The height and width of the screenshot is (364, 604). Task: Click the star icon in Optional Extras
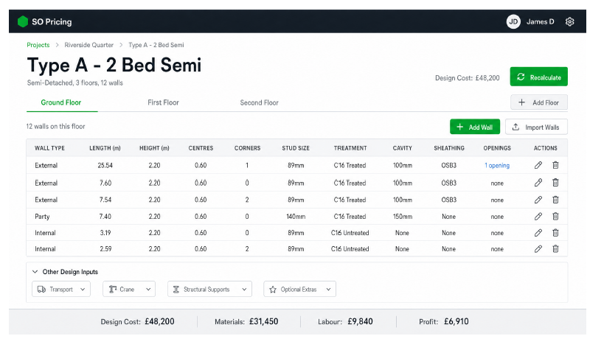pos(273,290)
